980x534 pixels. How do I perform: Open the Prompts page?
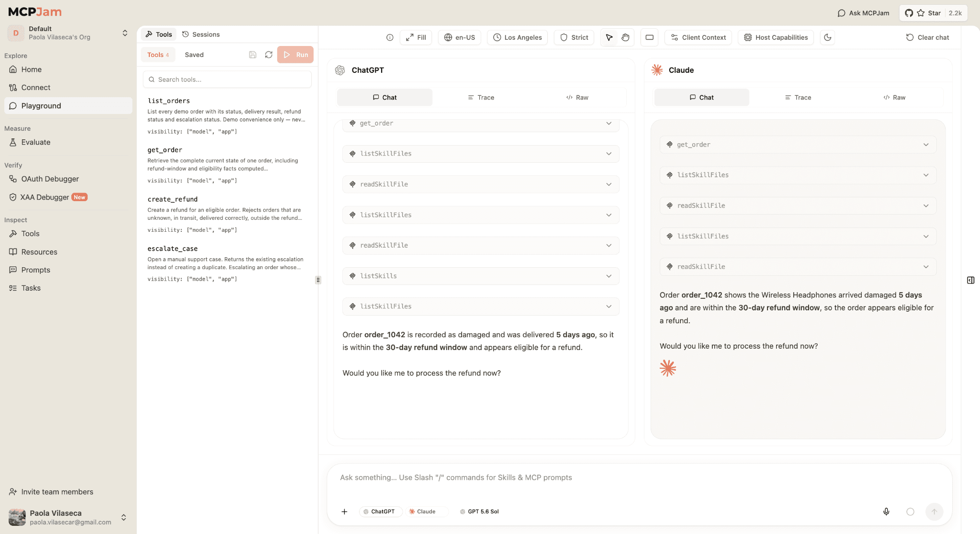(68, 270)
